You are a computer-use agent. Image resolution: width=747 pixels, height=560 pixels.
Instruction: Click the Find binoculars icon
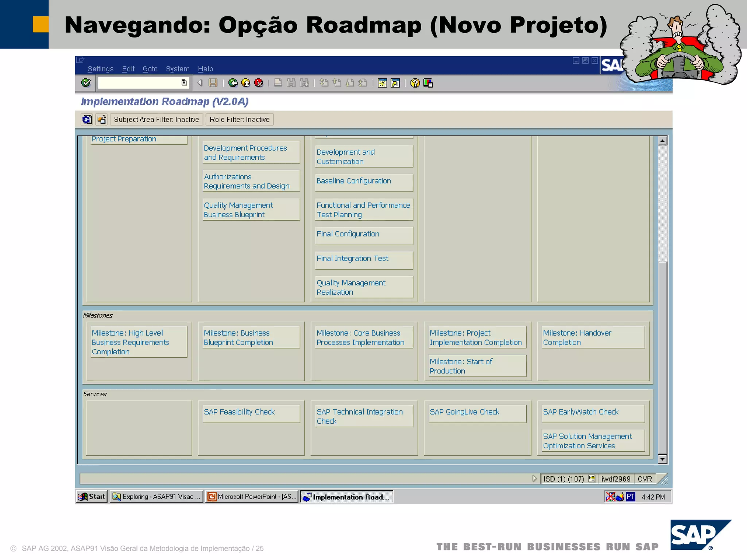pyautogui.click(x=291, y=83)
